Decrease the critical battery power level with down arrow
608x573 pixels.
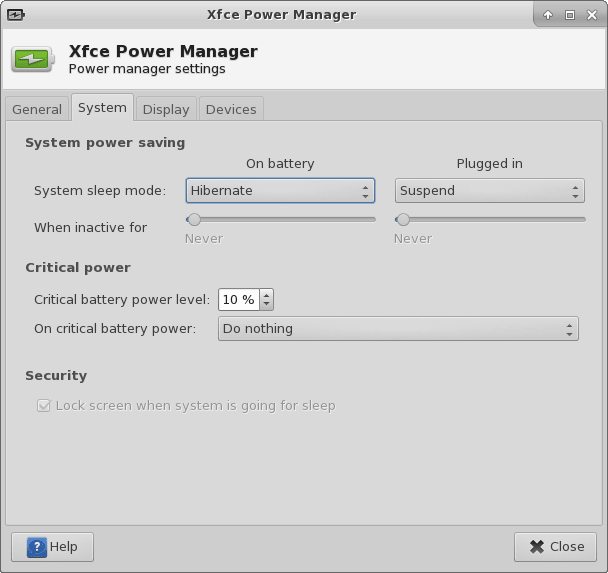(x=267, y=304)
